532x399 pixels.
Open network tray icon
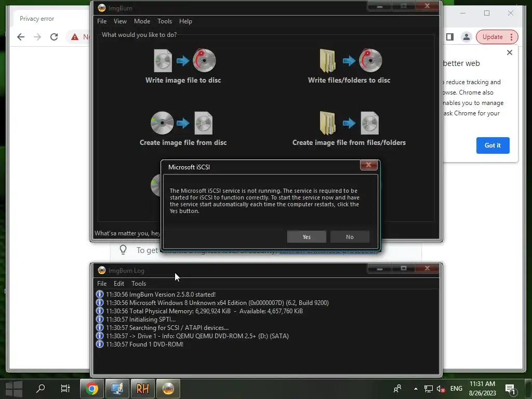(429, 389)
